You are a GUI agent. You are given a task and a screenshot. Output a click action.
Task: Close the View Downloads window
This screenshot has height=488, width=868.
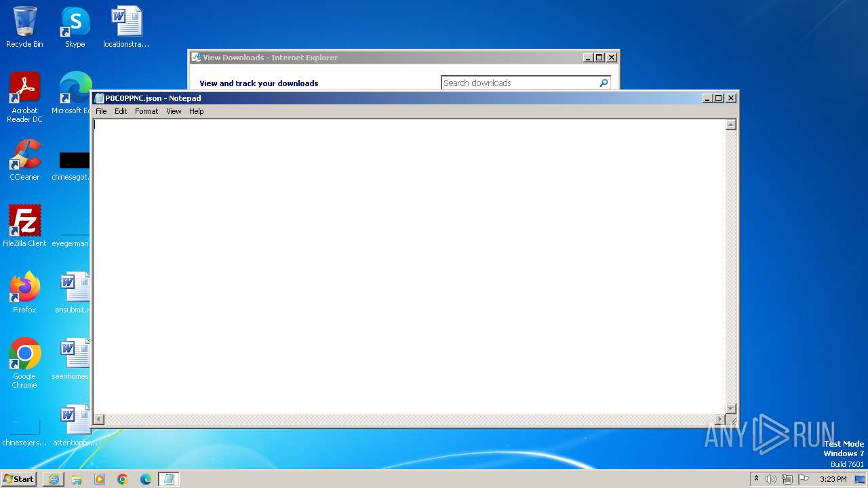click(611, 58)
